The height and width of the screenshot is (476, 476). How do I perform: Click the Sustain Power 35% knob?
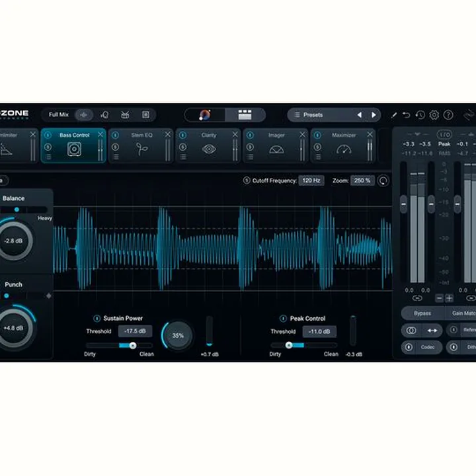pos(178,335)
